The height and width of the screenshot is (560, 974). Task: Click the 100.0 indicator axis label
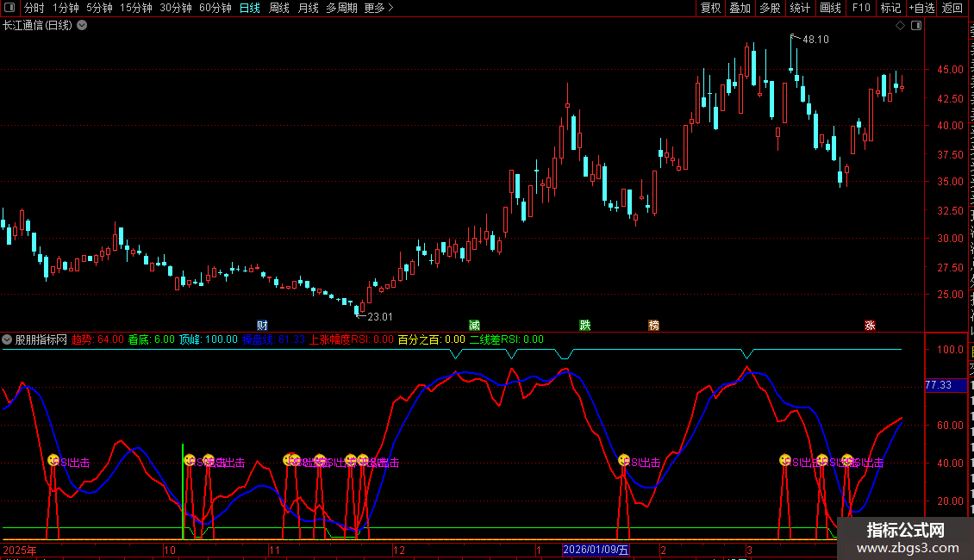[x=950, y=350]
